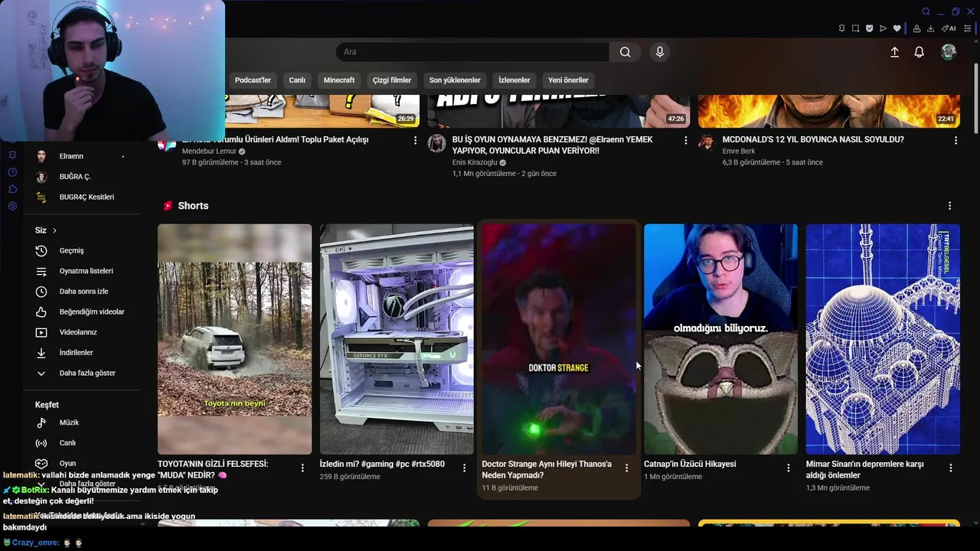Viewport: 980px width, 551px height.
Task: Click the Müzik note icon
Action: [x=41, y=422]
